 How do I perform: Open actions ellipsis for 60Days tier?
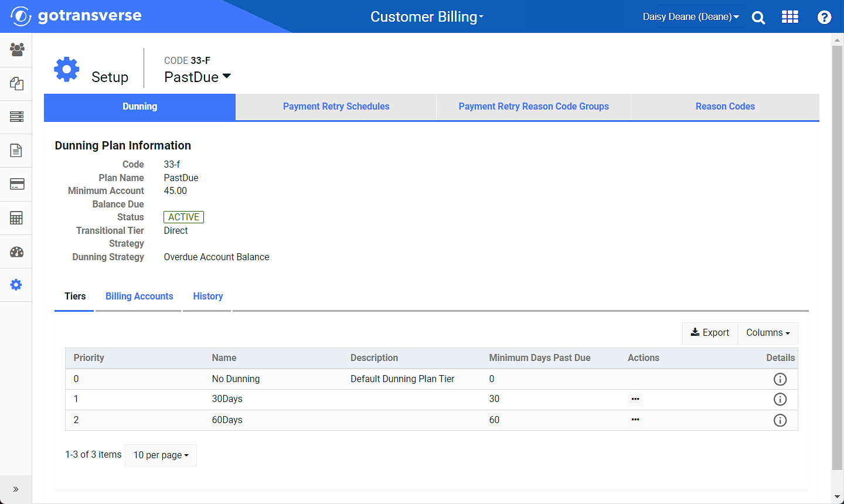point(635,420)
